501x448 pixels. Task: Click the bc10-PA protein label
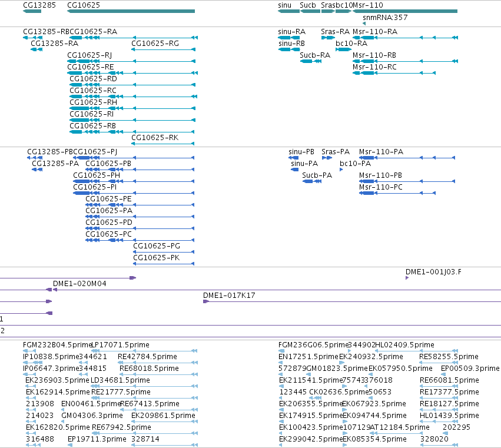(x=356, y=164)
